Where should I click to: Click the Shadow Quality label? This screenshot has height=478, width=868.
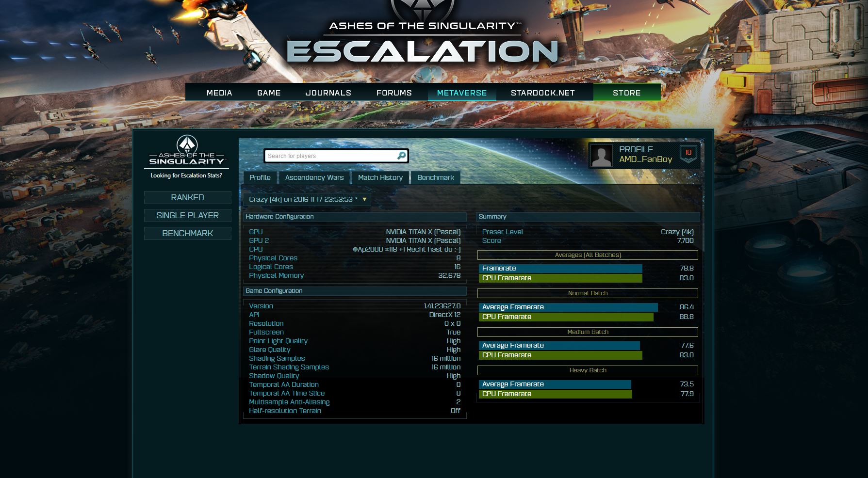click(x=274, y=376)
